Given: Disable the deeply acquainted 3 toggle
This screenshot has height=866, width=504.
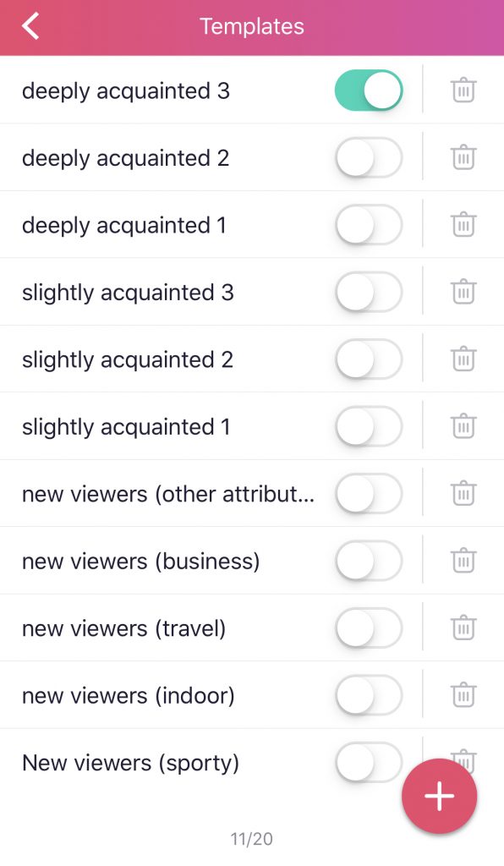Looking at the screenshot, I should pyautogui.click(x=369, y=90).
